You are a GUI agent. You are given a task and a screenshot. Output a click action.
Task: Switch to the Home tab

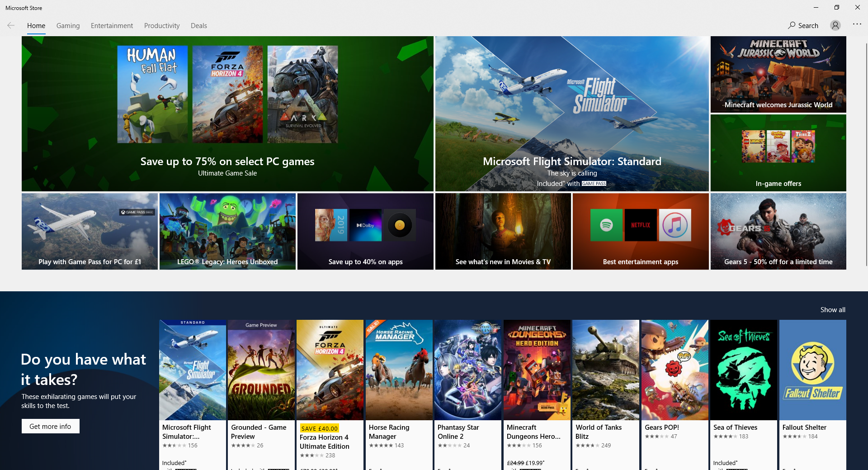(x=36, y=26)
